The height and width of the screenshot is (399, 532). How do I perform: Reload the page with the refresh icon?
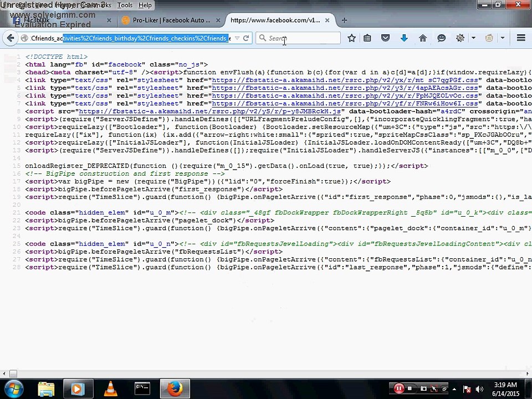246,38
